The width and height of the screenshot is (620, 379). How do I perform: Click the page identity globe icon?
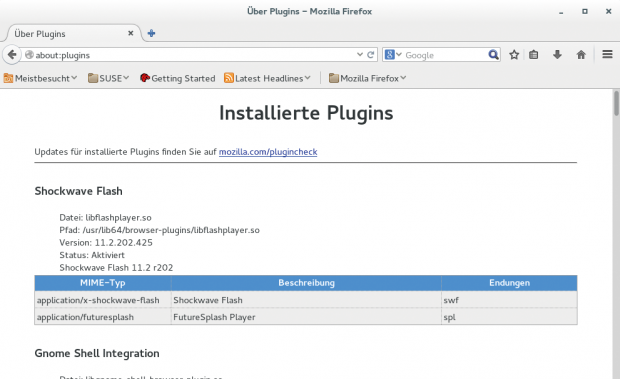pos(29,55)
